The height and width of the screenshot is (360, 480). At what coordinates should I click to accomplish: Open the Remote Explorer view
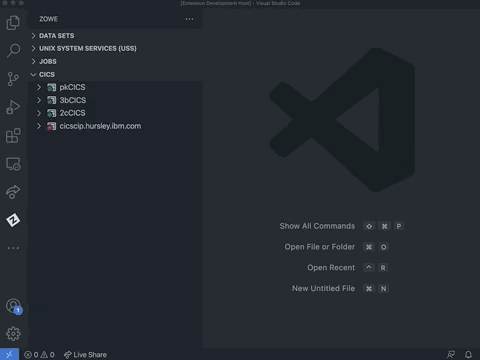13,164
